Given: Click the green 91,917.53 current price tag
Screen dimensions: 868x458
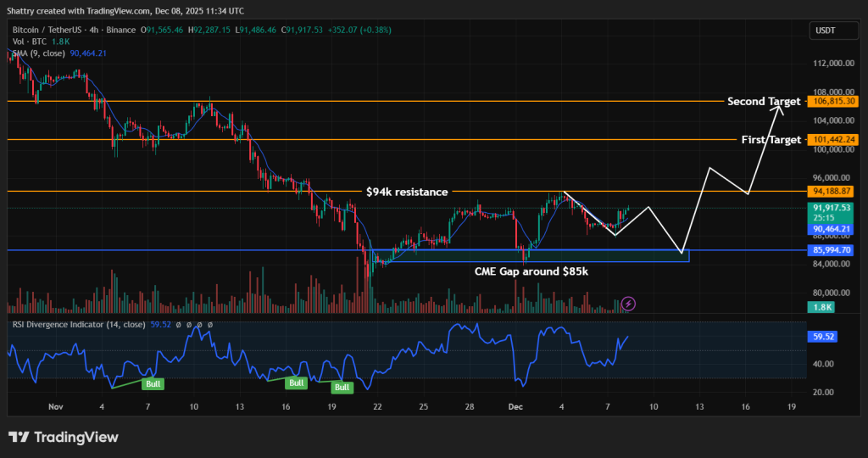Looking at the screenshot, I should tap(830, 207).
